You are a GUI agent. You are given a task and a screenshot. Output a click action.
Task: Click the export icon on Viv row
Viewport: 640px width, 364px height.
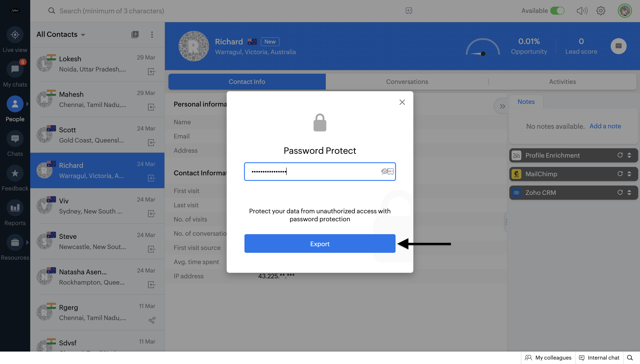151,214
